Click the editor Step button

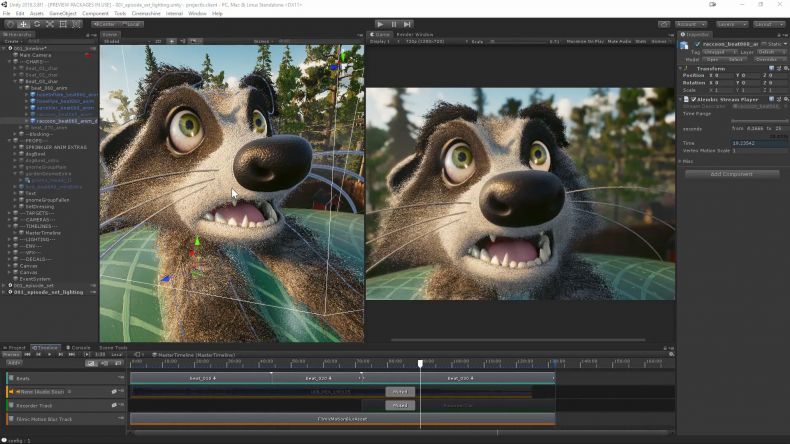[x=408, y=24]
